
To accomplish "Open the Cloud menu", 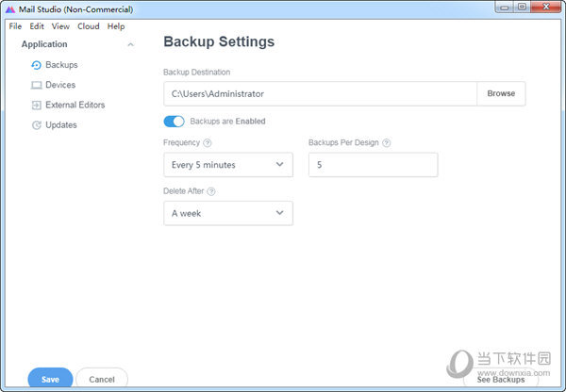I will [x=89, y=26].
